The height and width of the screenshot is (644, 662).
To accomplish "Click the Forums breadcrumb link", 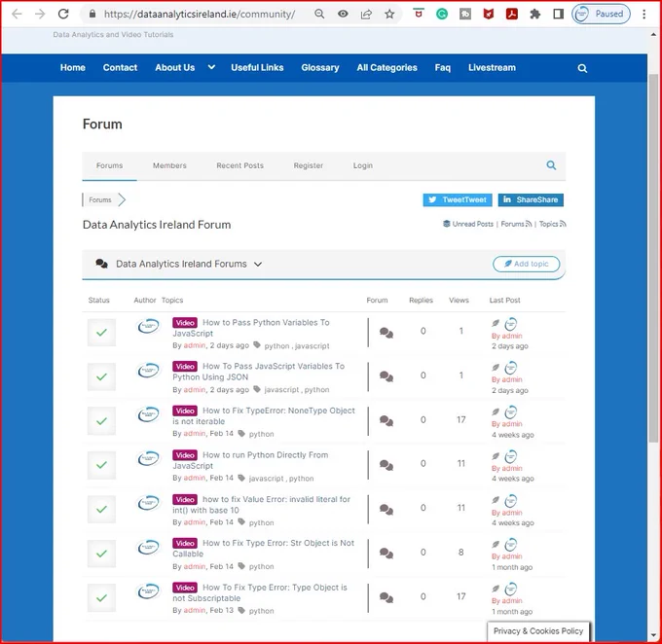I will (x=100, y=199).
